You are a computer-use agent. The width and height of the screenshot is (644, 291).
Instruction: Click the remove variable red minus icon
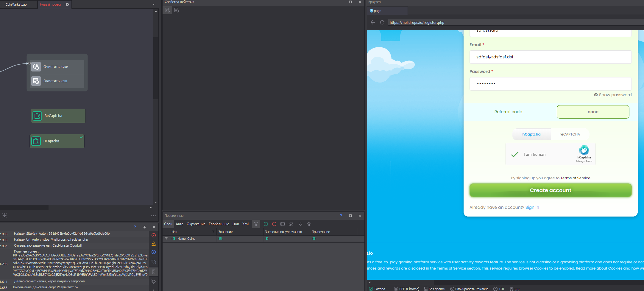(274, 224)
